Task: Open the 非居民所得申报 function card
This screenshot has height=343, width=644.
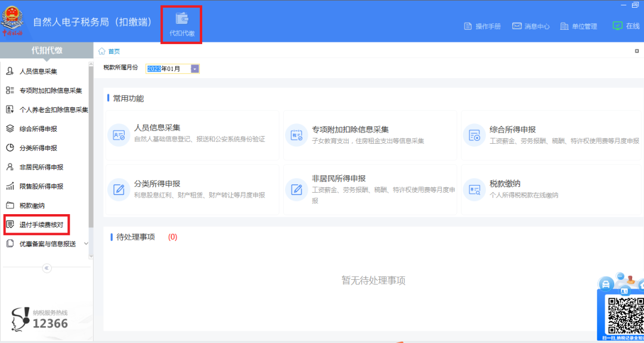Action: pyautogui.click(x=370, y=189)
